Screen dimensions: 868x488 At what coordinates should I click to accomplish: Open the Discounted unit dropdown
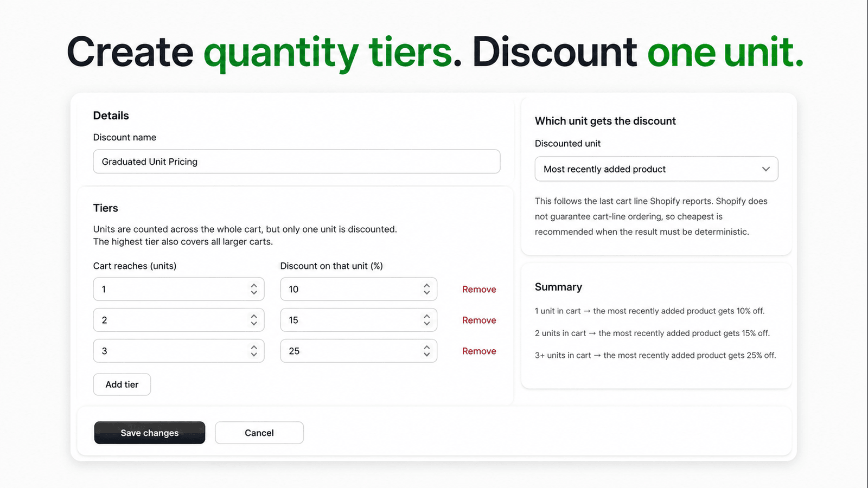[656, 169]
